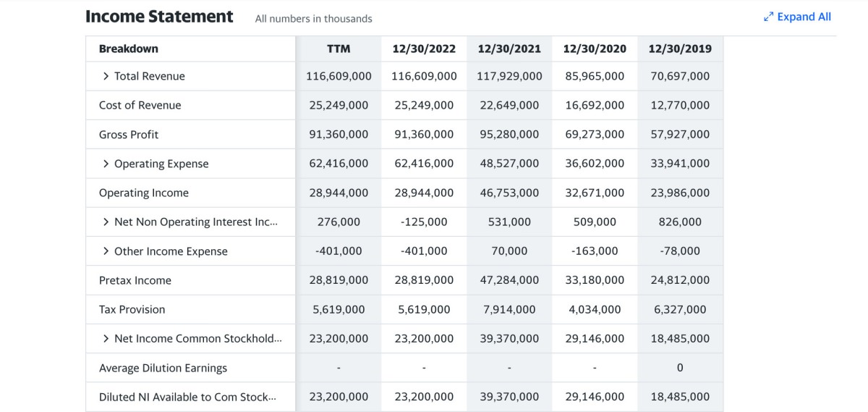Click Other Income Expense value -163,000
This screenshot has height=412, width=868.
595,251
